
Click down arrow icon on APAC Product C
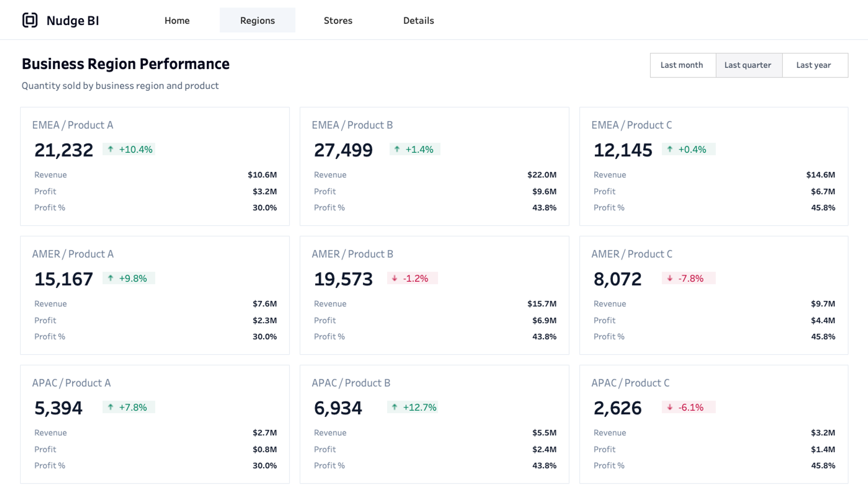(670, 407)
